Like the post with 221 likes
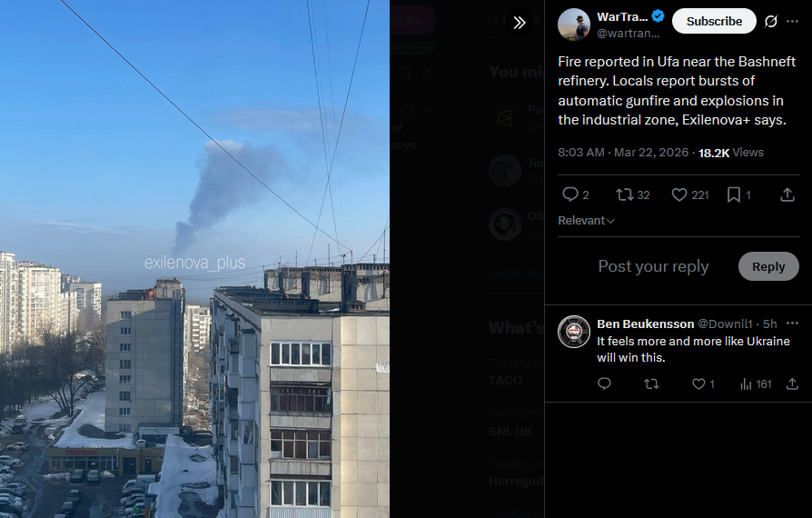The height and width of the screenshot is (518, 812). pyautogui.click(x=689, y=194)
